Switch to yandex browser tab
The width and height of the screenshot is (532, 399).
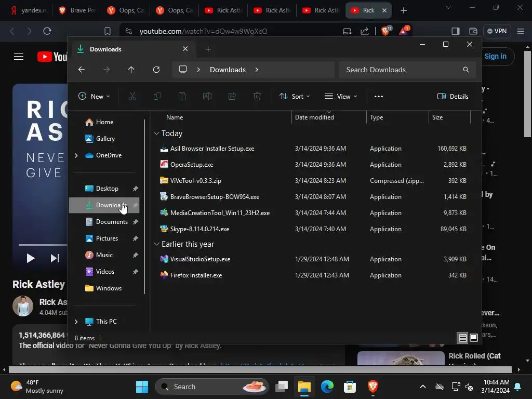(29, 10)
